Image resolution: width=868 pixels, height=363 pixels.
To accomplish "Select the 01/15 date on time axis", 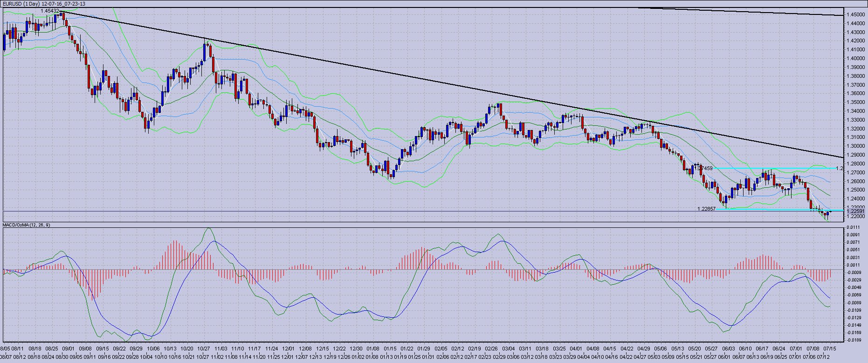I will [390, 349].
